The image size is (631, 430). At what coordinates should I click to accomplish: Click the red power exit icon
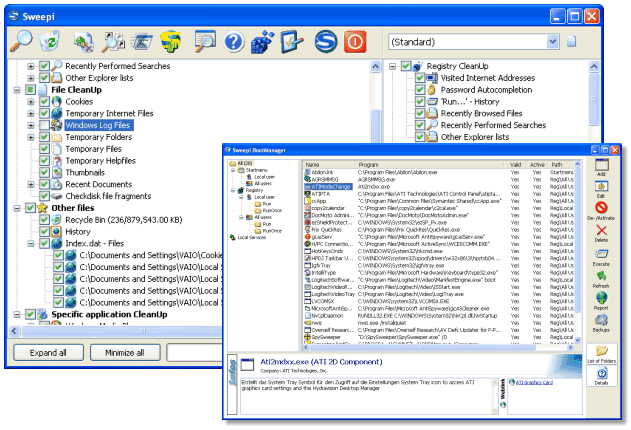(x=355, y=42)
